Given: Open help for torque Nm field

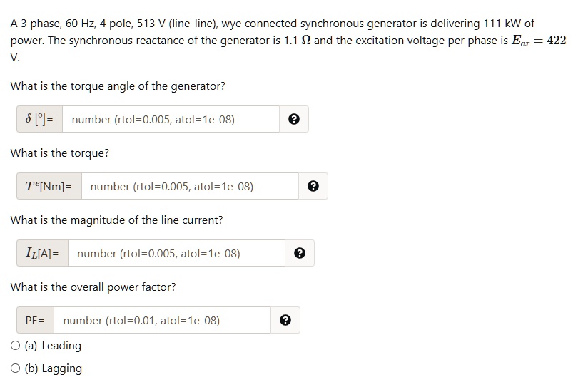Looking at the screenshot, I should [313, 187].
